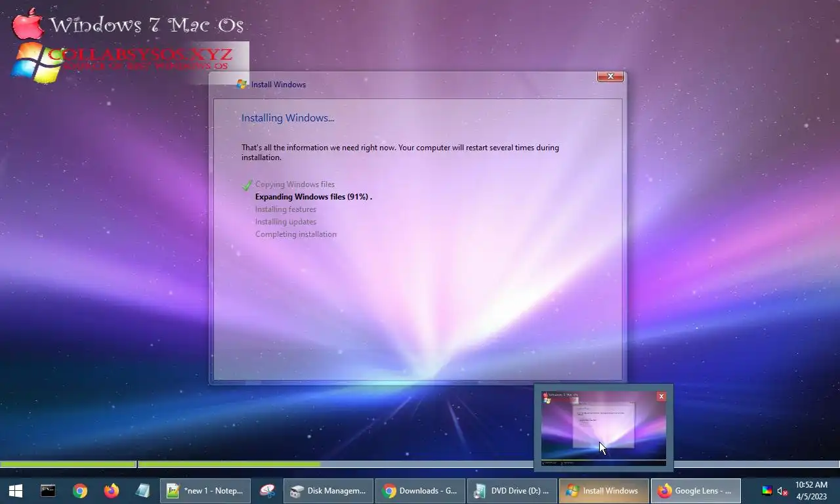Click the Install Windows taskbar button
Screen dimensions: 840x504
(x=604, y=491)
